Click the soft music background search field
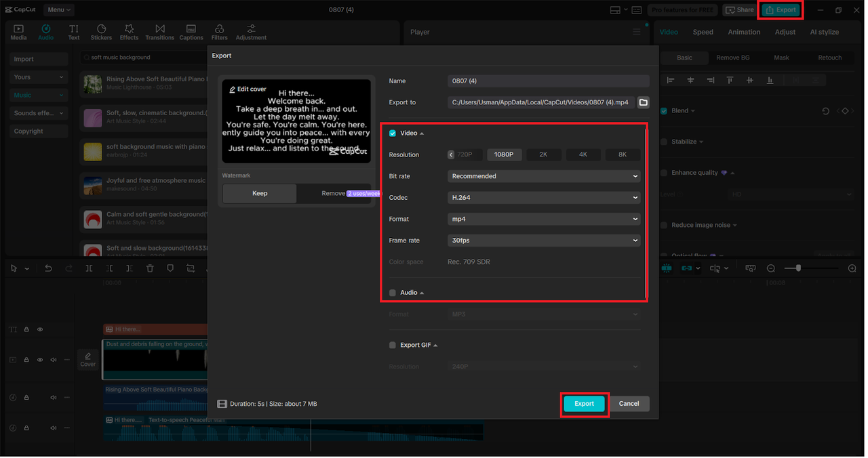 (142, 58)
